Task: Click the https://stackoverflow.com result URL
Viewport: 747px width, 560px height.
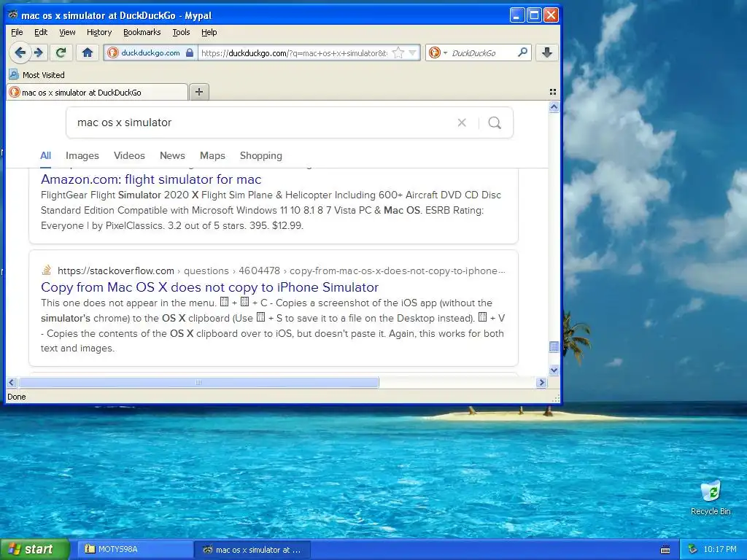Action: coord(116,271)
